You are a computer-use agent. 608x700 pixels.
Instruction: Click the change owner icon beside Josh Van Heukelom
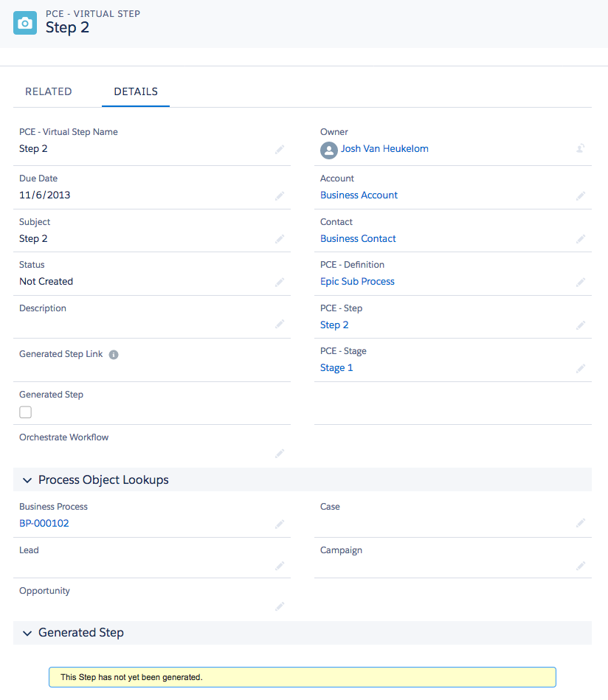[580, 148]
